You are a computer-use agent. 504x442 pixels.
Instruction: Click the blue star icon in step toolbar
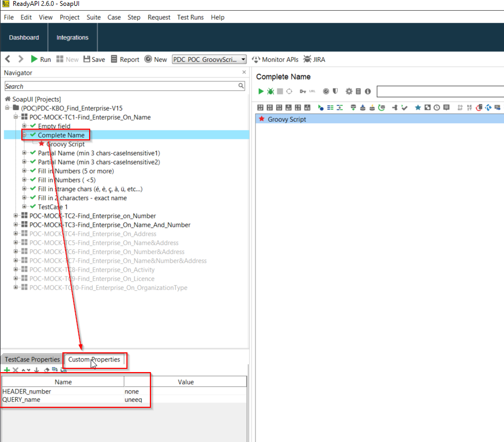click(x=418, y=107)
